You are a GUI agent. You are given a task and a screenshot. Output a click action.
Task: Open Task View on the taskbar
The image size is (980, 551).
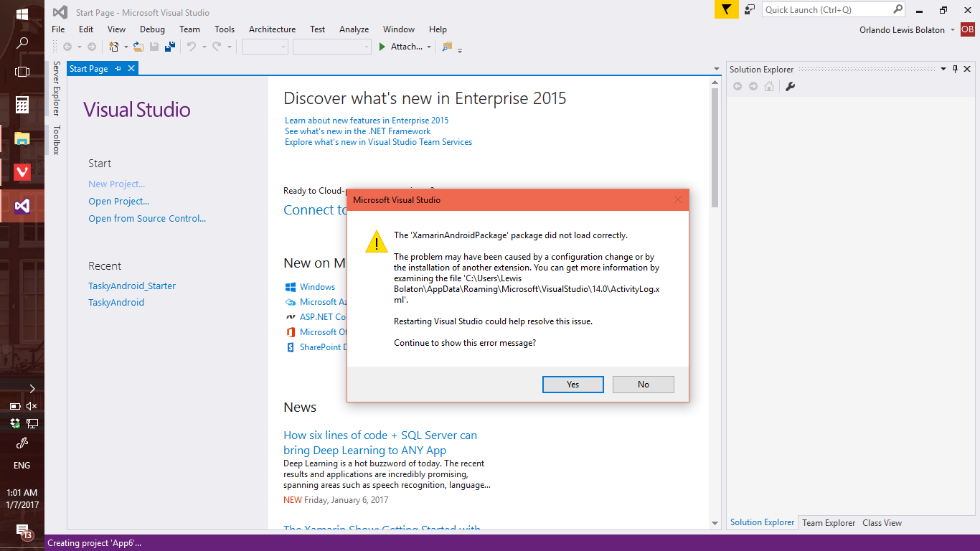coord(22,72)
